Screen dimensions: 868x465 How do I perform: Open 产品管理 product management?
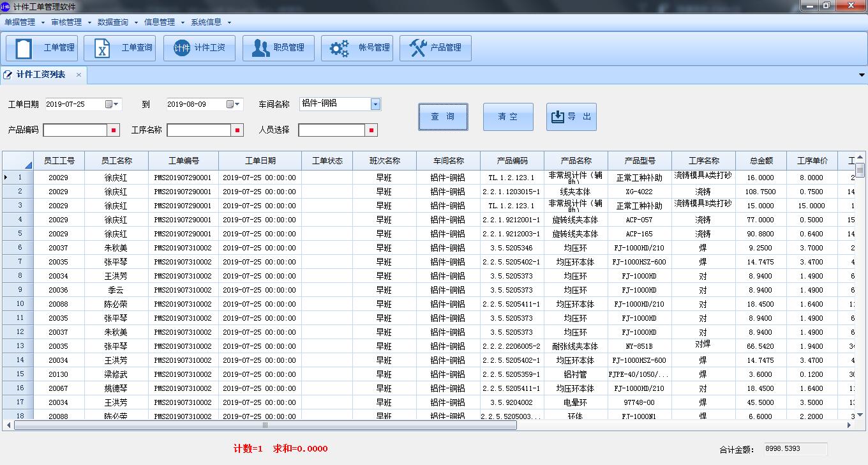click(x=435, y=48)
